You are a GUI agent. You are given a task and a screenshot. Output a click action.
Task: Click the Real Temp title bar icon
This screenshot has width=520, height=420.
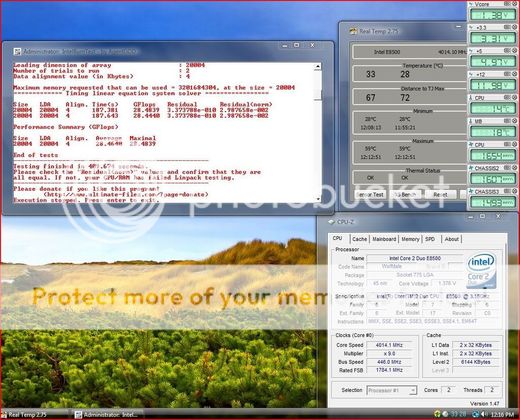353,31
